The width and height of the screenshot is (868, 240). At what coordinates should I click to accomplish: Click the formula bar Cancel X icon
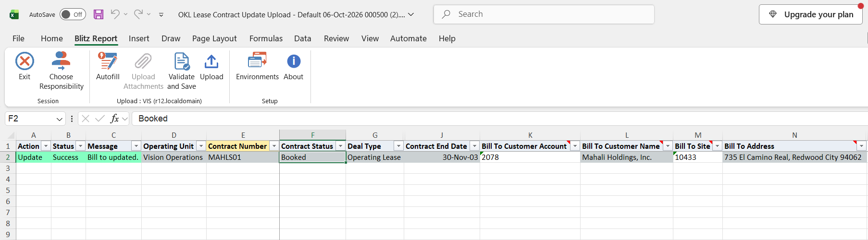86,119
